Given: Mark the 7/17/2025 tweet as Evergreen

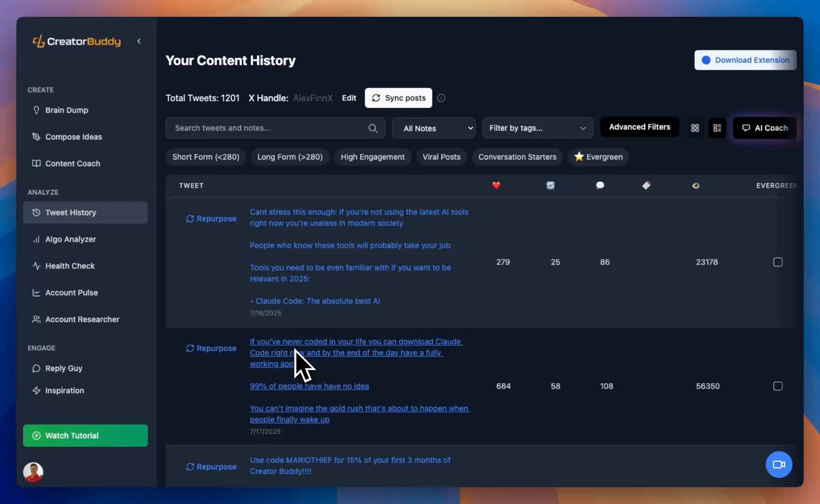Looking at the screenshot, I should [x=778, y=387].
